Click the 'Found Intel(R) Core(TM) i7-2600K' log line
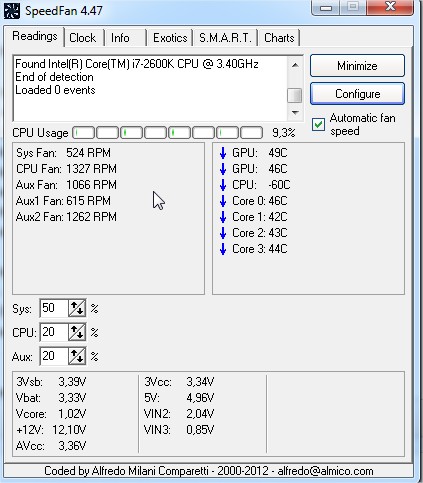 coord(137,64)
